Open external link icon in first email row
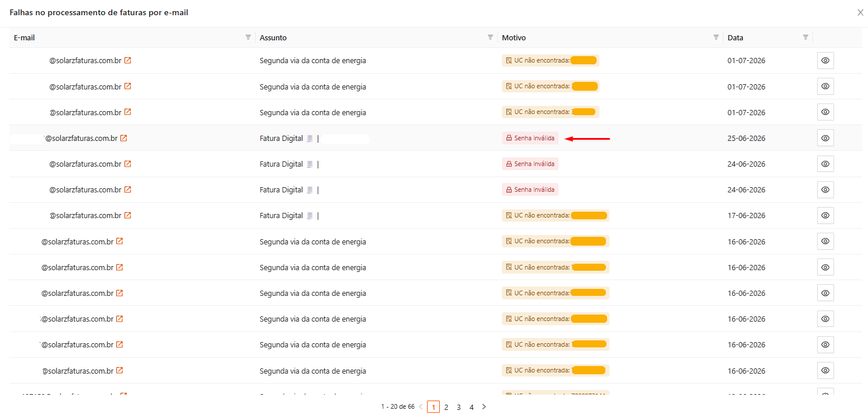This screenshot has height=414, width=868. pyautogui.click(x=128, y=60)
